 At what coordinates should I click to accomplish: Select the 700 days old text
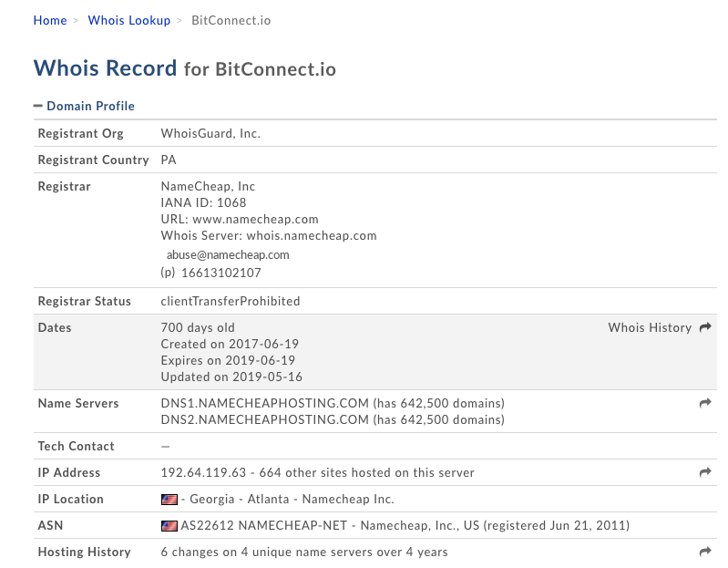[x=198, y=327]
